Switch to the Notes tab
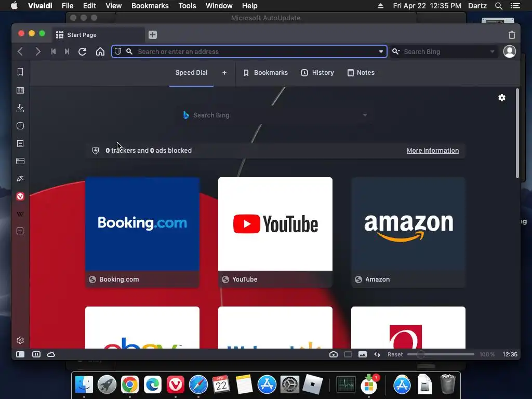Image resolution: width=532 pixels, height=399 pixels. (361, 73)
